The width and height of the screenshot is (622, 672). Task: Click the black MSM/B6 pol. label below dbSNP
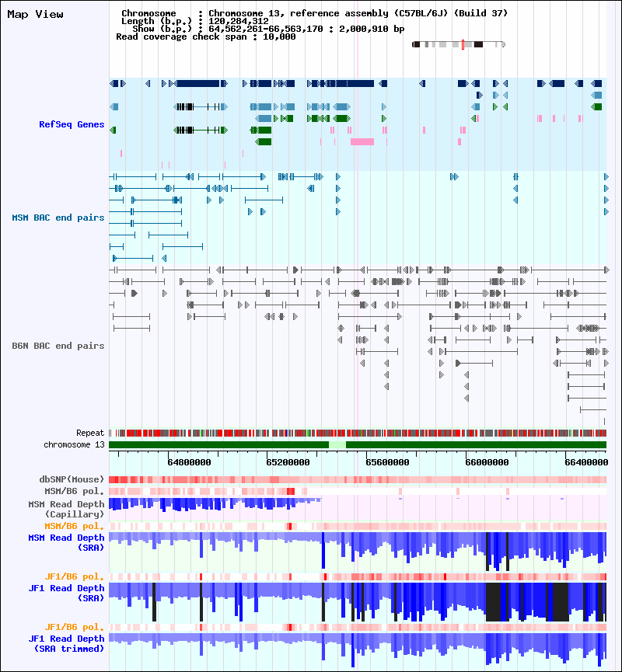[x=74, y=491]
